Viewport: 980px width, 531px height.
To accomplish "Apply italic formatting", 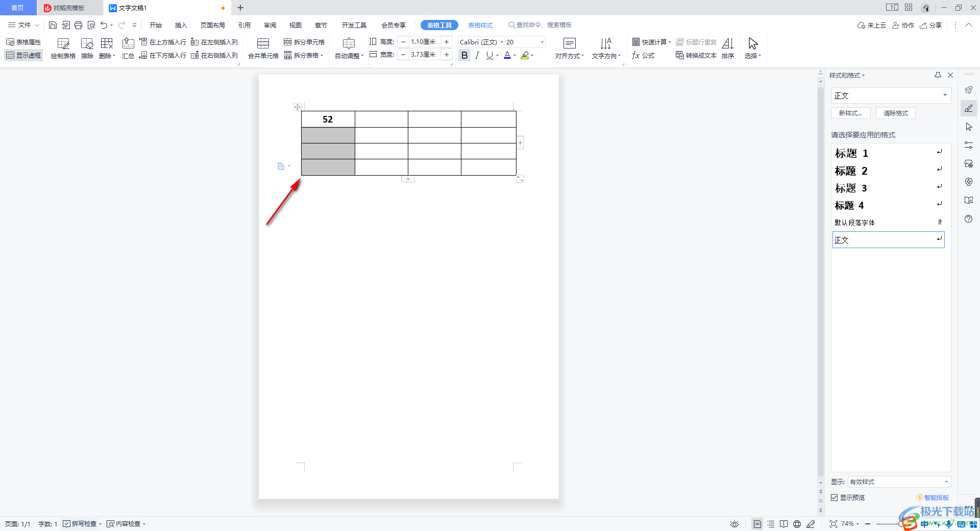I will pyautogui.click(x=477, y=55).
